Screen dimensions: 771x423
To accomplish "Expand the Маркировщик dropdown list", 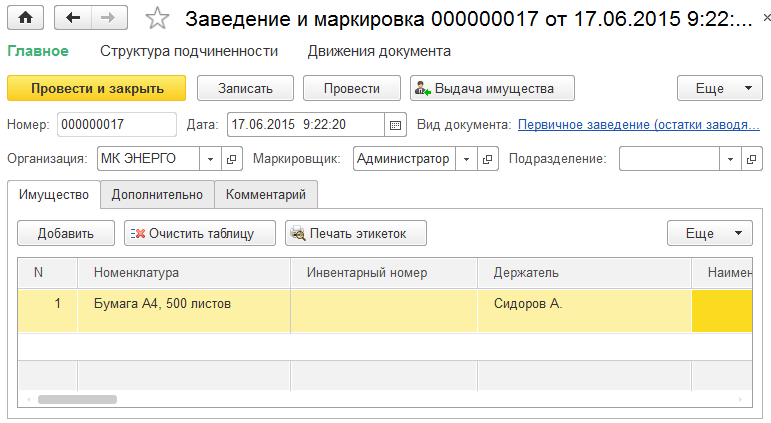I will coord(466,159).
